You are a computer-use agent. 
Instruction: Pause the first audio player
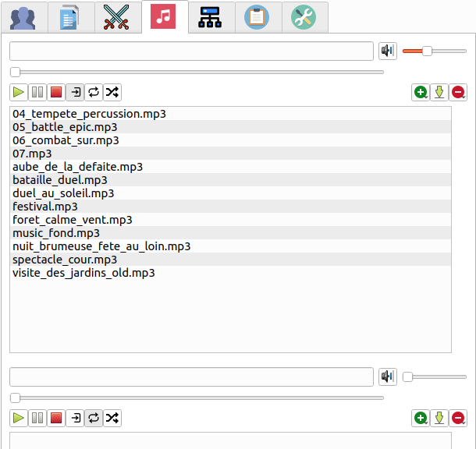(x=37, y=93)
